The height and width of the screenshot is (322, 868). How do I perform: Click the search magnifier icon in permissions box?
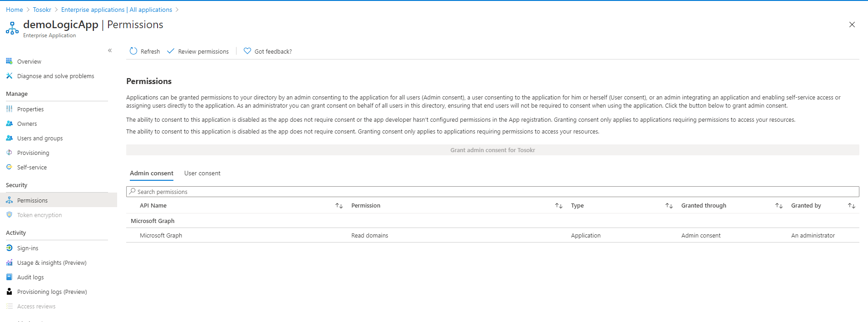132,192
